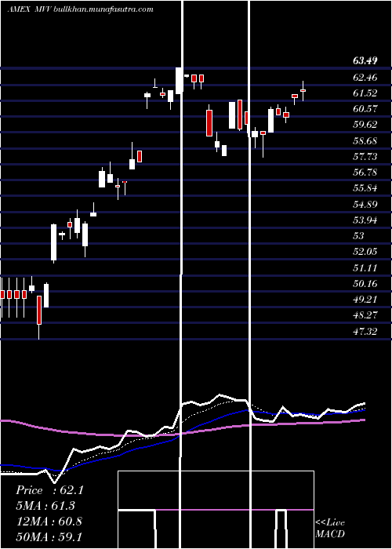Viewport: 392px width, 549px height.
Task: Select the 53.94 price axis label
Action: tap(365, 220)
